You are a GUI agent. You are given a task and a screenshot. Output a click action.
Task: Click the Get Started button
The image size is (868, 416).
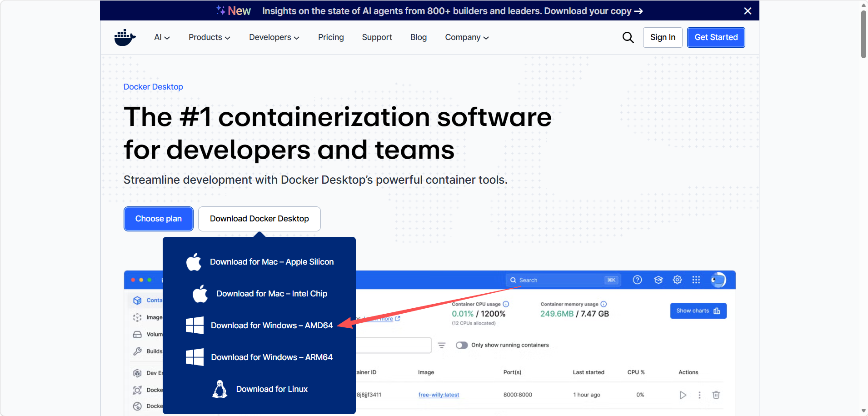click(716, 37)
